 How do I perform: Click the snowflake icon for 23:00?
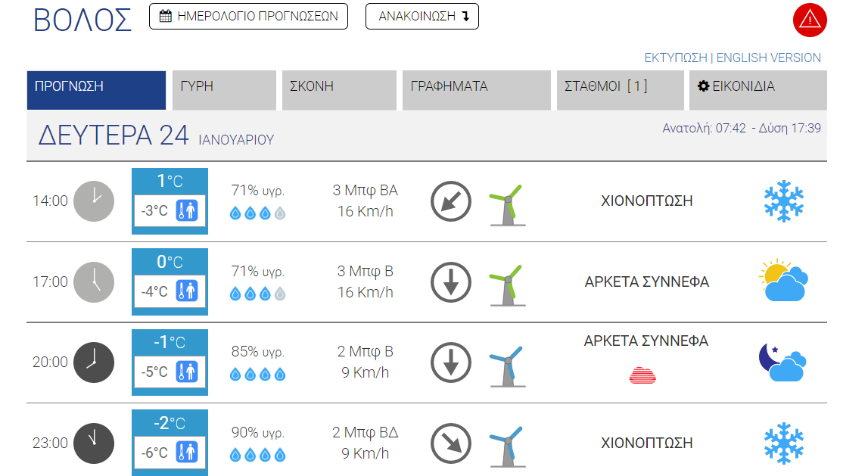coord(784,443)
